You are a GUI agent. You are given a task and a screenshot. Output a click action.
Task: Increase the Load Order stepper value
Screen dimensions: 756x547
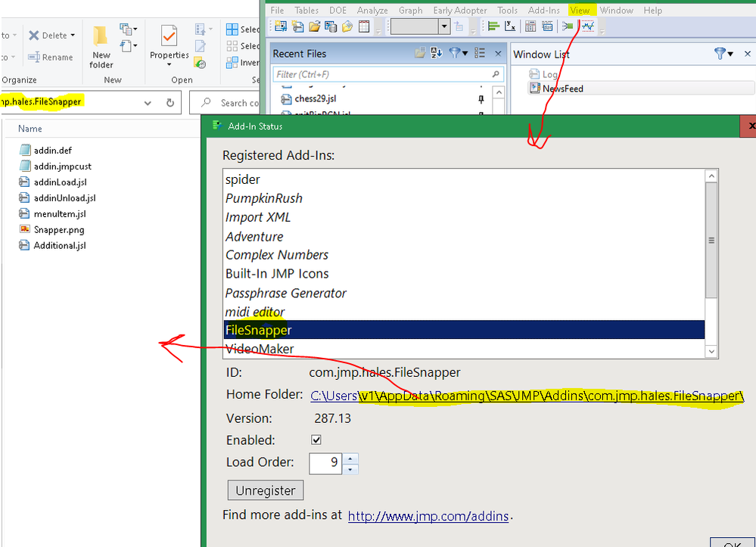350,458
